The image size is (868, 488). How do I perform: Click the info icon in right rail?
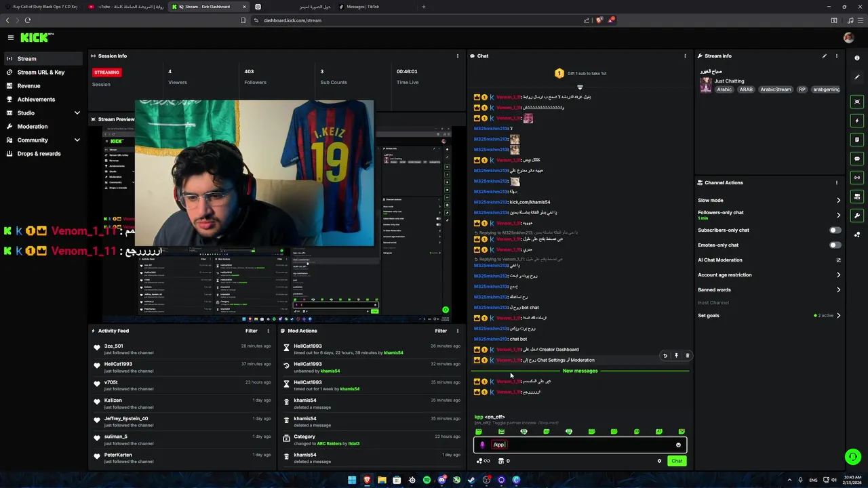[857, 58]
